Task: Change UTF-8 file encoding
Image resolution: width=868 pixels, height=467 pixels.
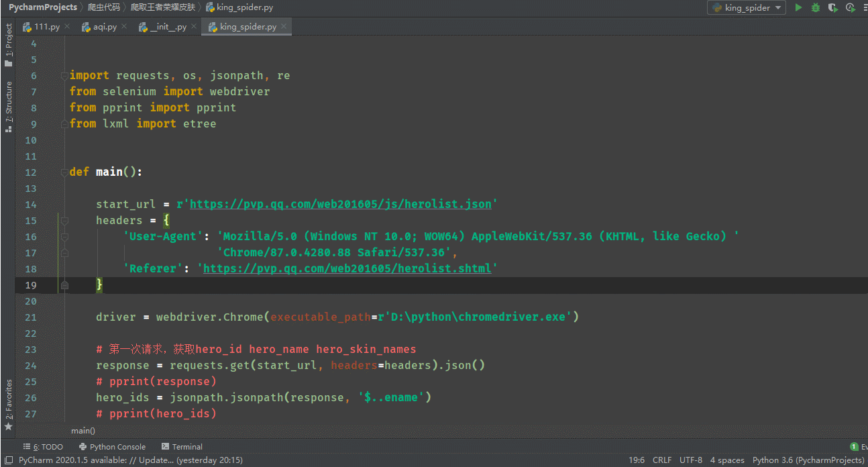Action: tap(691, 460)
